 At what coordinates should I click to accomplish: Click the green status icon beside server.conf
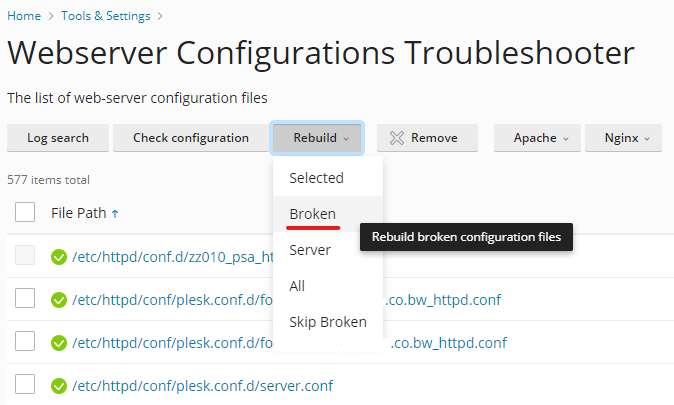point(59,385)
